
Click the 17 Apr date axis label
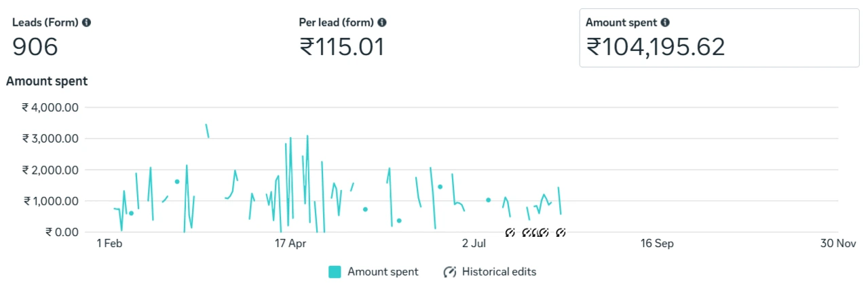(291, 244)
